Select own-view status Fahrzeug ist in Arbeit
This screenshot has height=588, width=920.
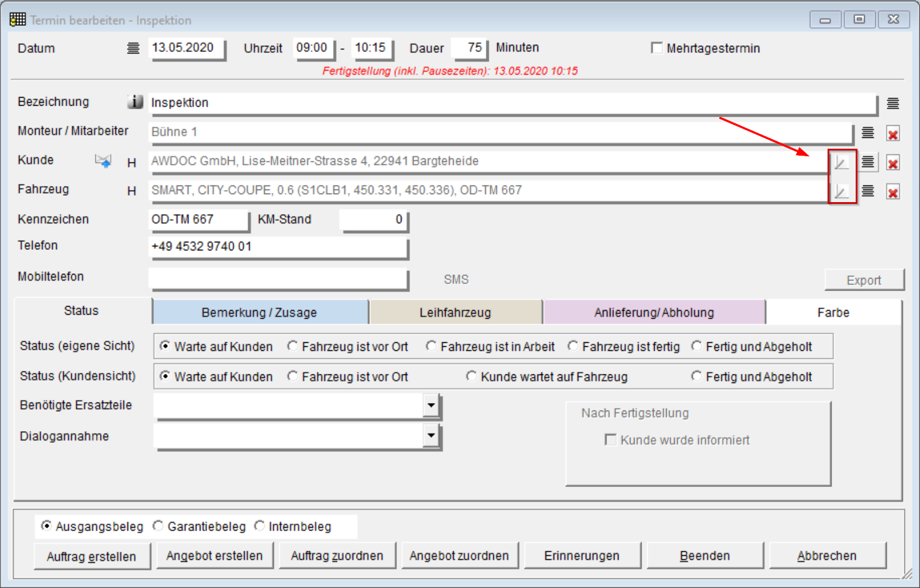431,346
